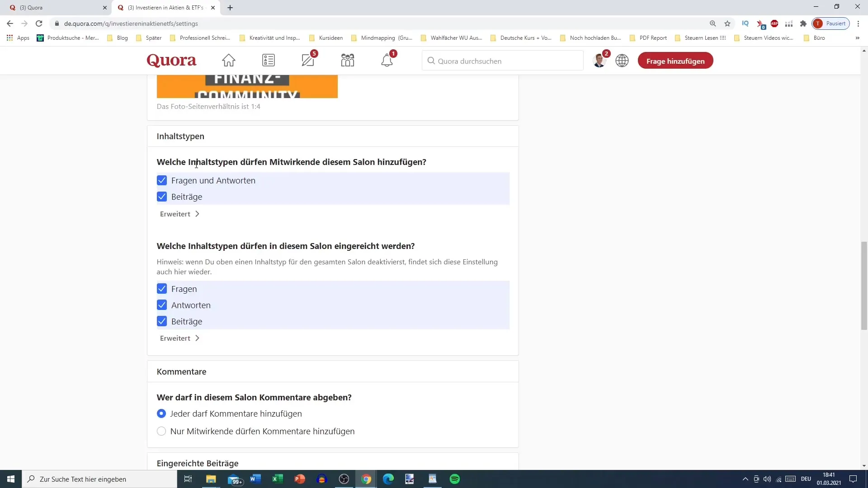The width and height of the screenshot is (868, 488).
Task: Open the volume control in system tray
Action: (767, 479)
